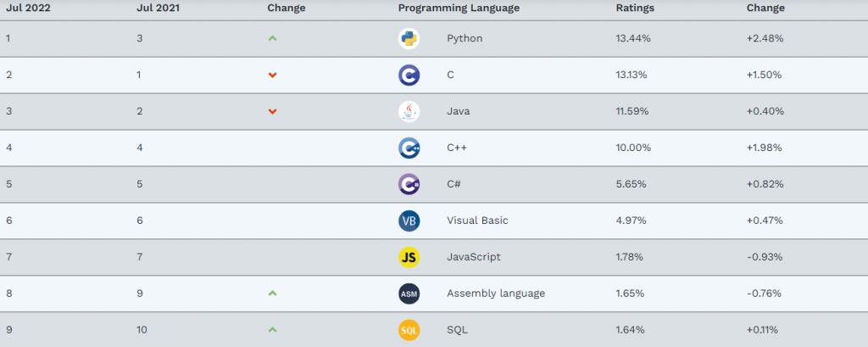Click the yellow JavaScript JS icon

click(409, 257)
